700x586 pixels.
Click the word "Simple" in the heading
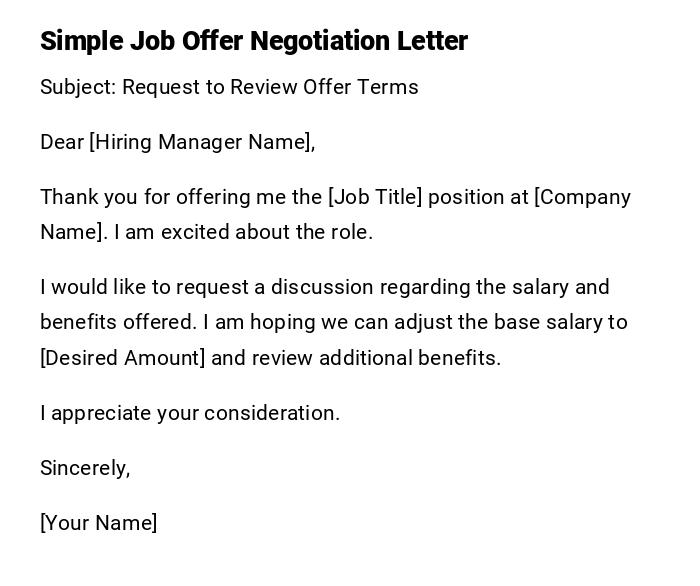[81, 41]
